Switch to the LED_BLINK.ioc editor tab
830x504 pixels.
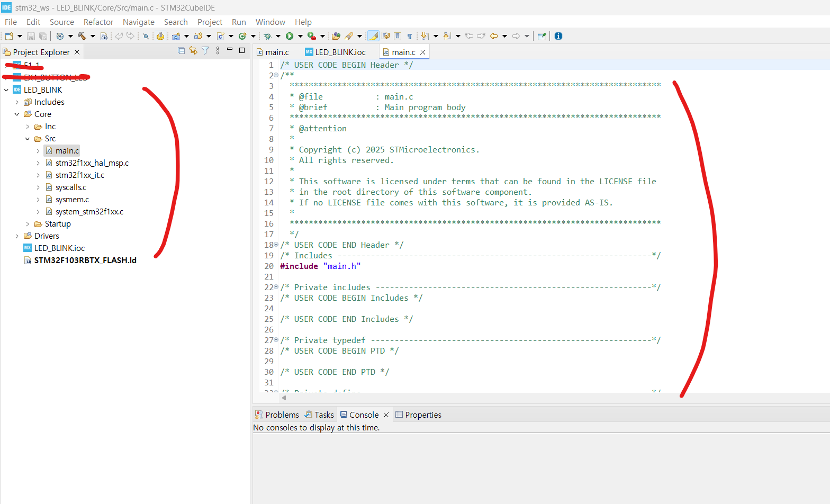pos(336,52)
